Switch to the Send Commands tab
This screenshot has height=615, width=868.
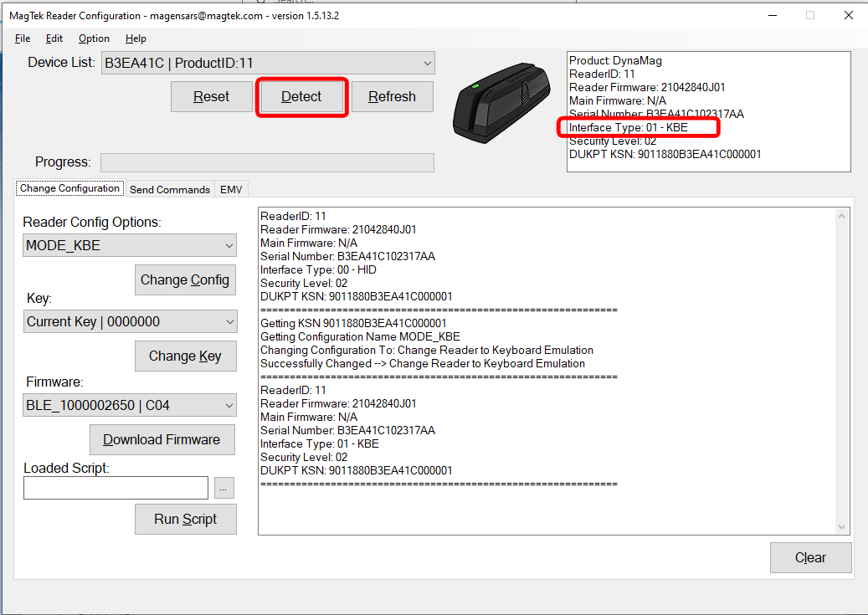click(x=170, y=189)
